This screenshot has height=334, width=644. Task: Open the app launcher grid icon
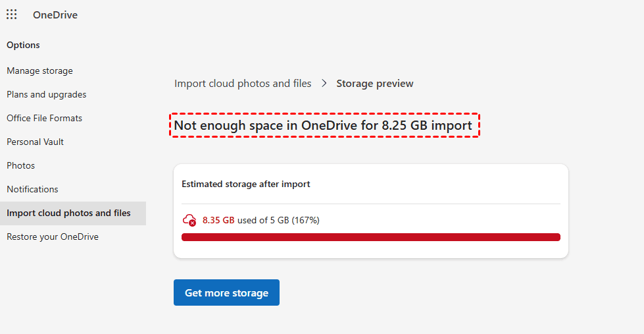[x=12, y=14]
